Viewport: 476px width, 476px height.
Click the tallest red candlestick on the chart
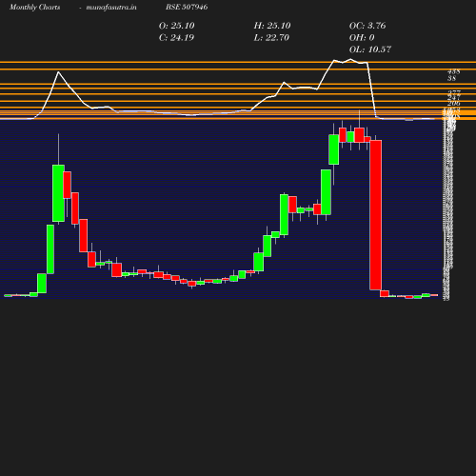[x=376, y=215]
